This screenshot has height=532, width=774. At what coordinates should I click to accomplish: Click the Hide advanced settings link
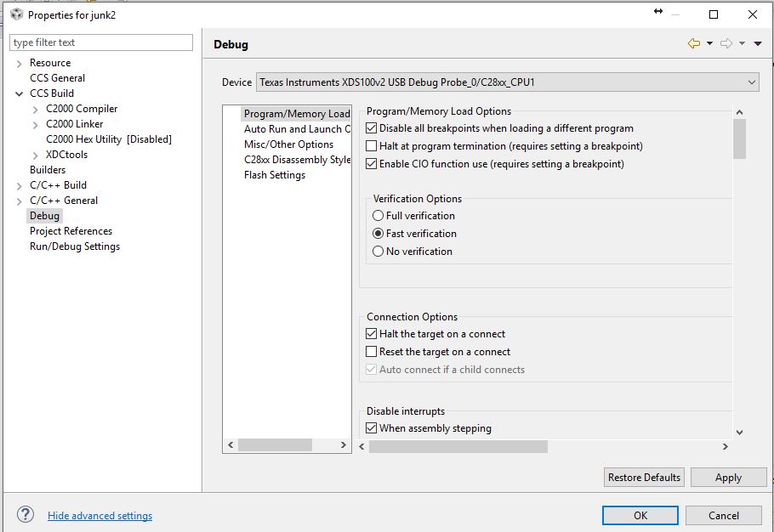coord(100,516)
